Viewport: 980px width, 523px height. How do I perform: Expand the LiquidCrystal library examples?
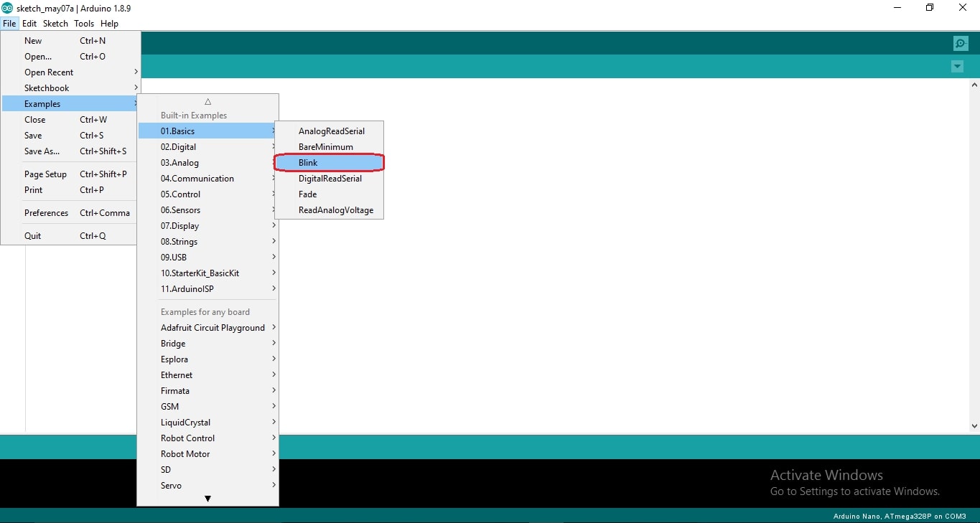[207, 423]
